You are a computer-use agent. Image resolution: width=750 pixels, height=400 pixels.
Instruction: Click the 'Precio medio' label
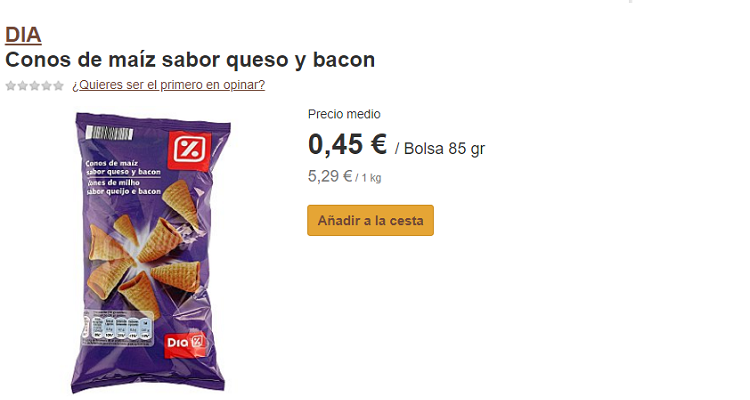click(344, 114)
